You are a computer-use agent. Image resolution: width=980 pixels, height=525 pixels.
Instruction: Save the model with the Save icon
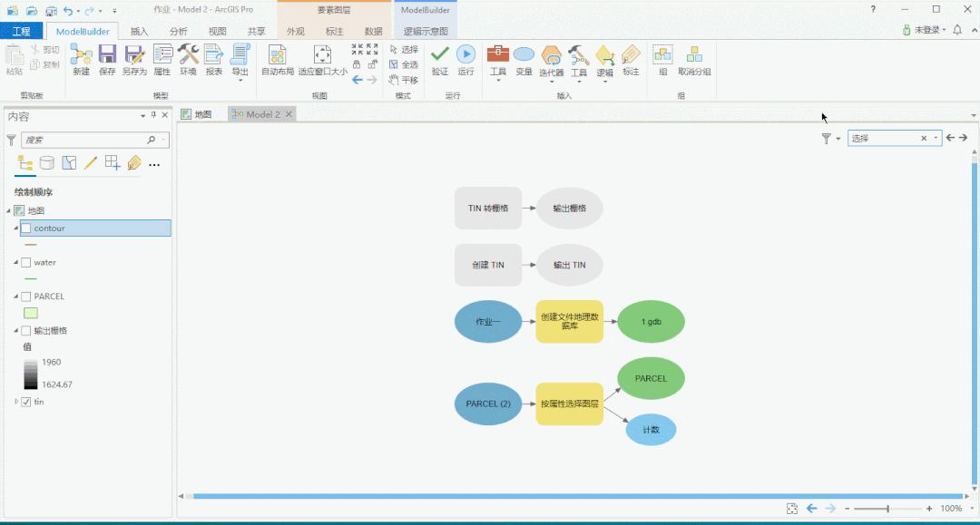[107, 55]
